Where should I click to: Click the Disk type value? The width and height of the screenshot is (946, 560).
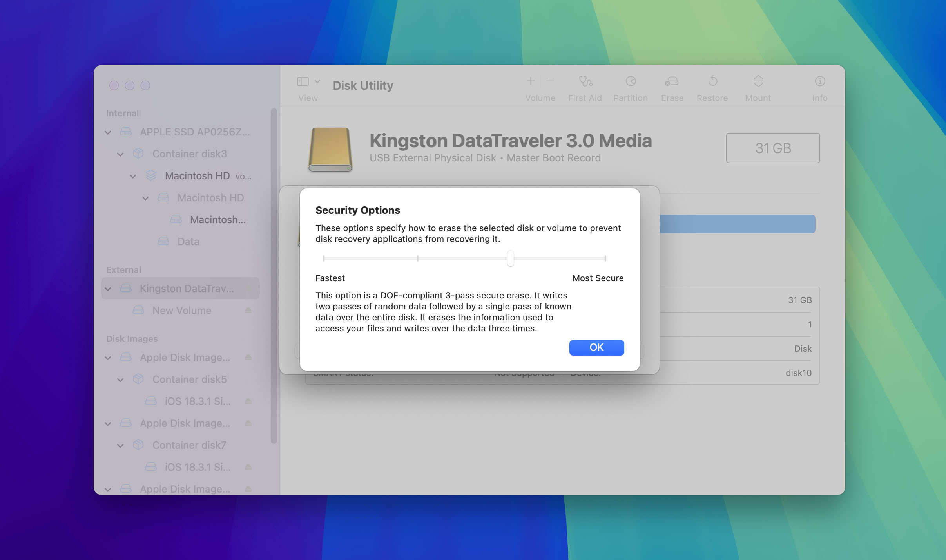(x=803, y=349)
